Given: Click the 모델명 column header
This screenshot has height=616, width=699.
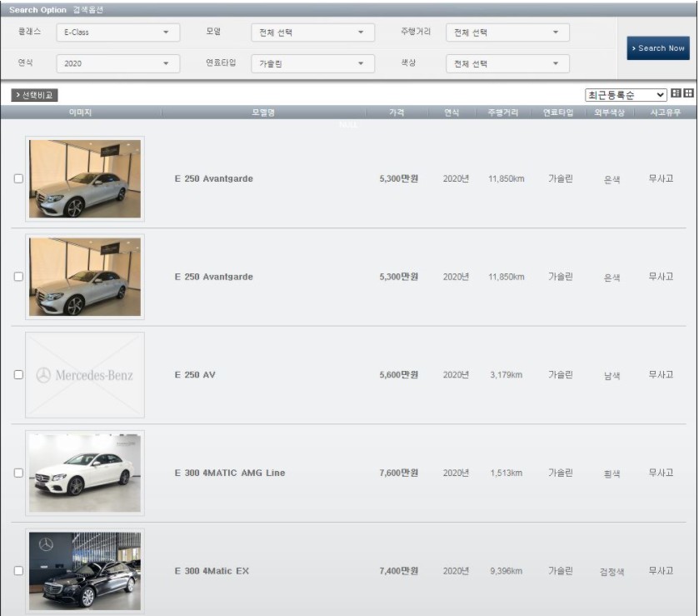Looking at the screenshot, I should pos(263,113).
